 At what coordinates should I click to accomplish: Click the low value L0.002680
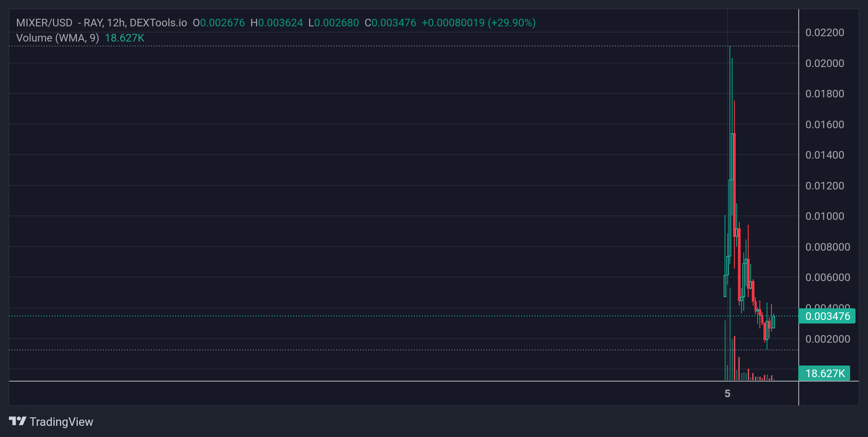(x=333, y=23)
